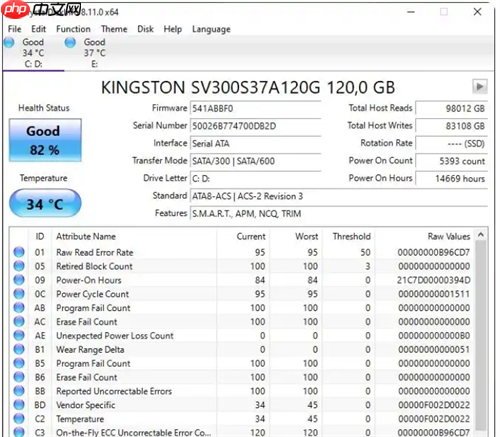Viewport: 500px width, 437px height.
Task: Click the attribute list vertical scrollbar thumb
Action: pos(481,335)
